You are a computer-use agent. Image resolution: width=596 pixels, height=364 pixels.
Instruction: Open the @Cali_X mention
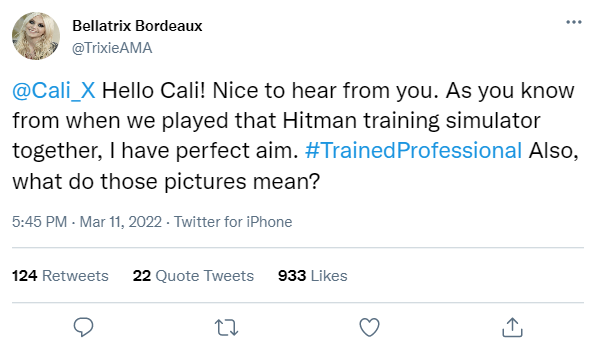click(54, 91)
